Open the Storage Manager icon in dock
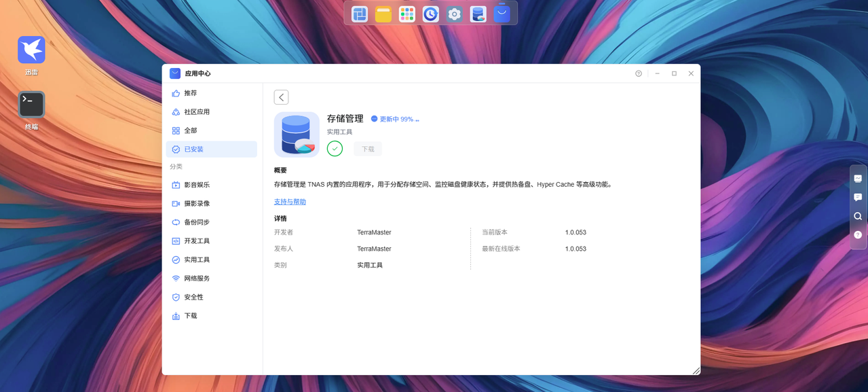 tap(478, 14)
